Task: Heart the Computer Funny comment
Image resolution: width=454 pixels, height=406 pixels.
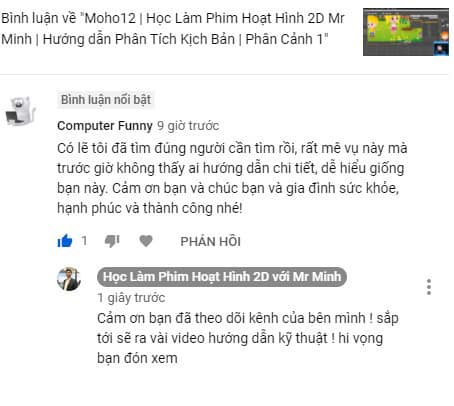Action: click(146, 241)
